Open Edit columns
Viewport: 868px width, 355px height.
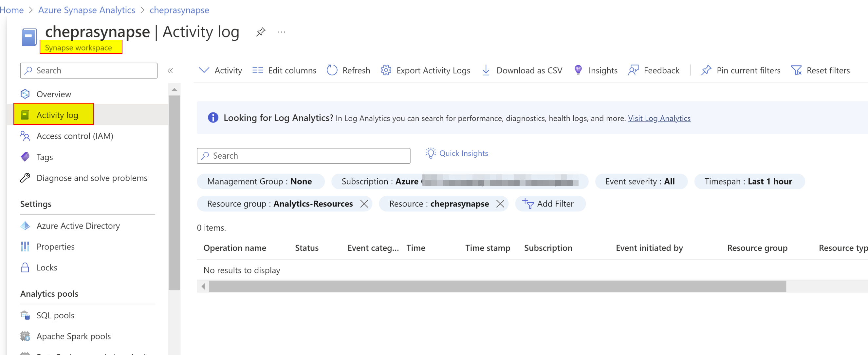click(285, 70)
